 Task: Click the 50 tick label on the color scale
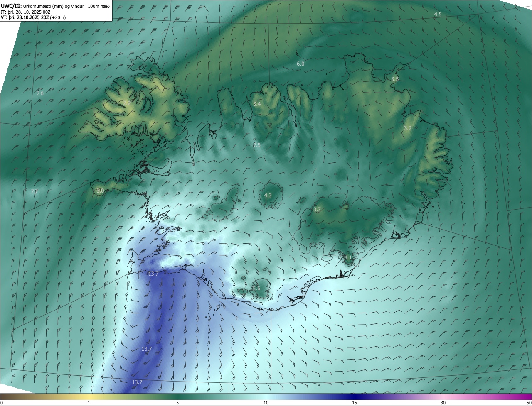[529, 403]
